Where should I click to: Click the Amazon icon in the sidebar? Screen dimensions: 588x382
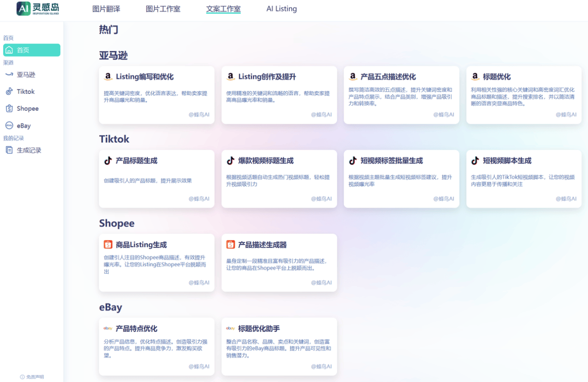tap(9, 75)
